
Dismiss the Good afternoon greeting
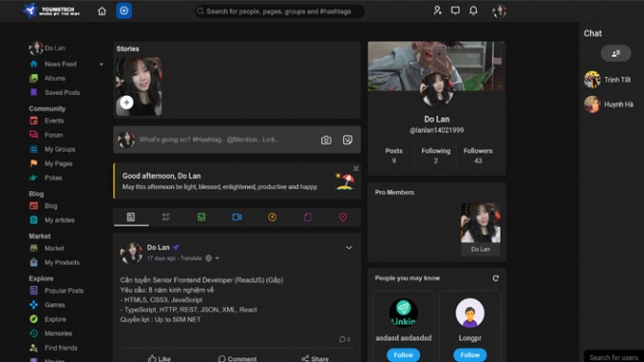(356, 168)
